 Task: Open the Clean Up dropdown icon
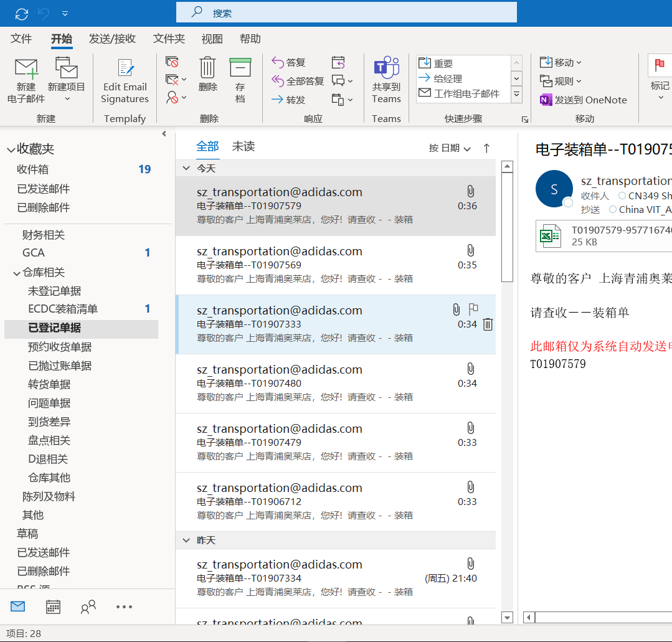click(175, 80)
